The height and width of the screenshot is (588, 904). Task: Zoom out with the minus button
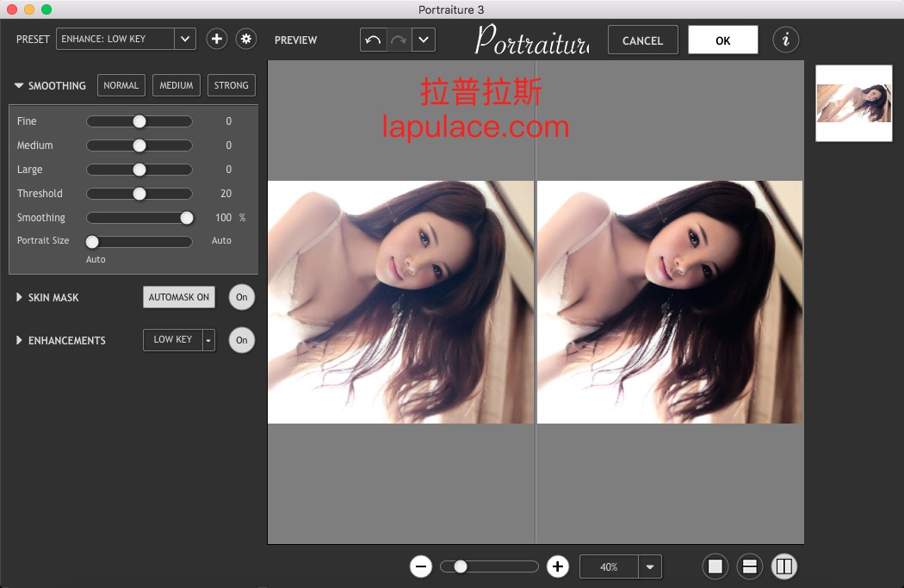pos(421,566)
